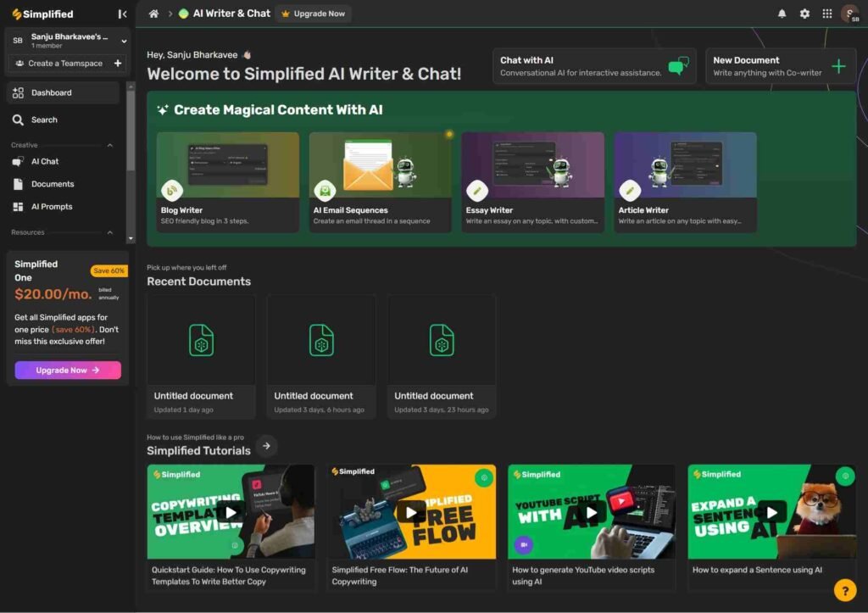Screen dimensions: 868x613
Task: Click the AI Email Sequences round icon
Action: 325,191
